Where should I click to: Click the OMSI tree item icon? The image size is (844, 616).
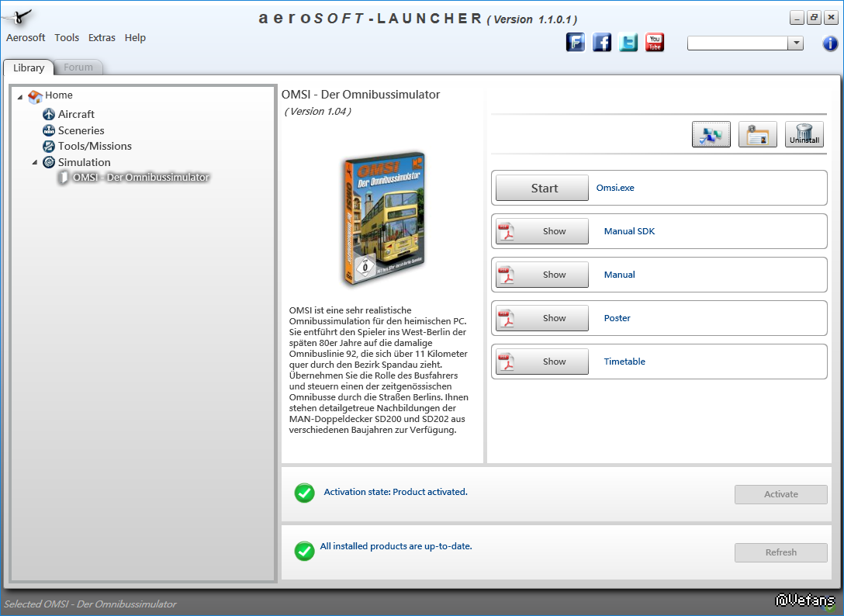pyautogui.click(x=64, y=177)
